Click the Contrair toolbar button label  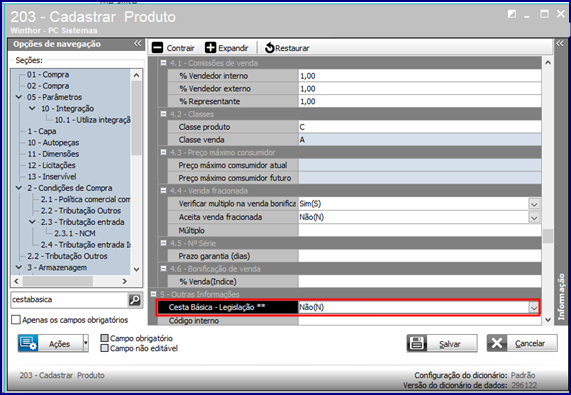pos(180,48)
